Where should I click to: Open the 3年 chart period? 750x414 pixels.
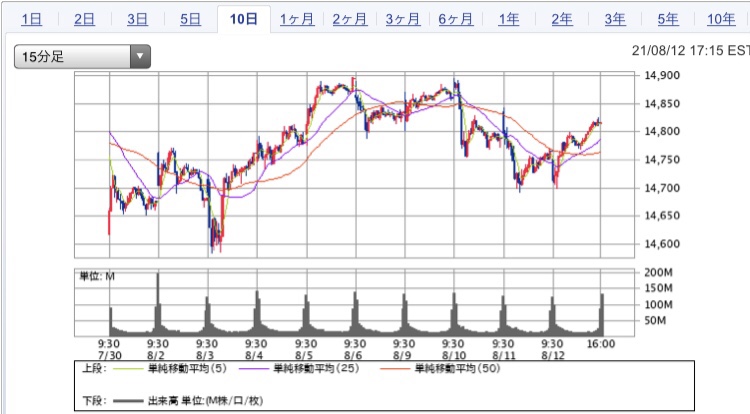tap(615, 19)
